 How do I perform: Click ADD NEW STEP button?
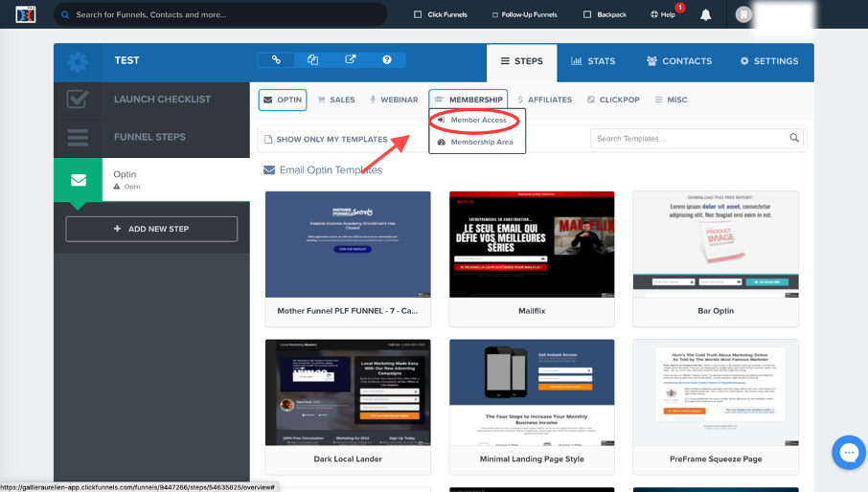[151, 229]
